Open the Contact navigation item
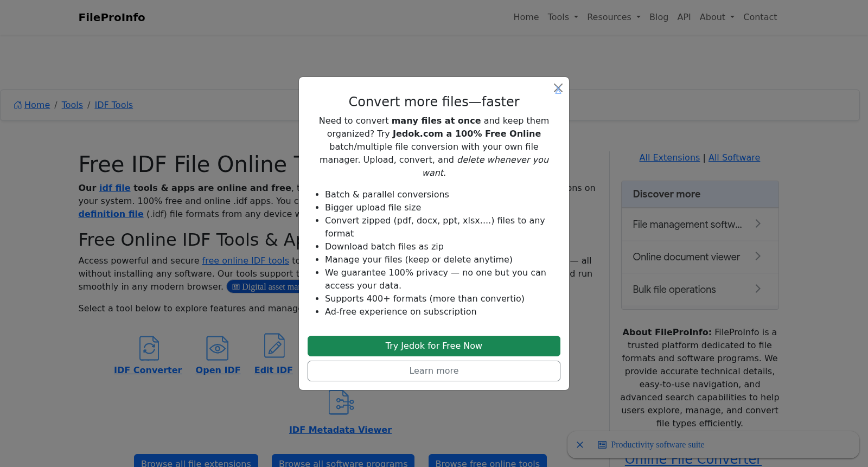Viewport: 868px width, 467px height. 760,17
